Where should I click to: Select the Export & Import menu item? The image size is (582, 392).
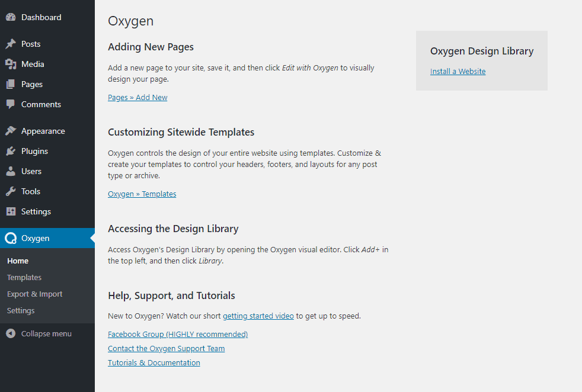click(x=34, y=293)
